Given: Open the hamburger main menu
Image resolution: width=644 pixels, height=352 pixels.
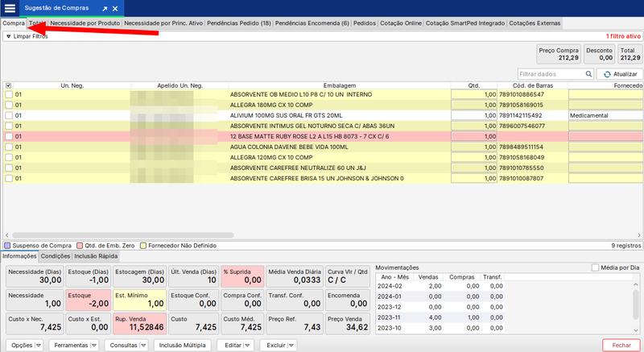Looking at the screenshot, I should pos(10,7).
